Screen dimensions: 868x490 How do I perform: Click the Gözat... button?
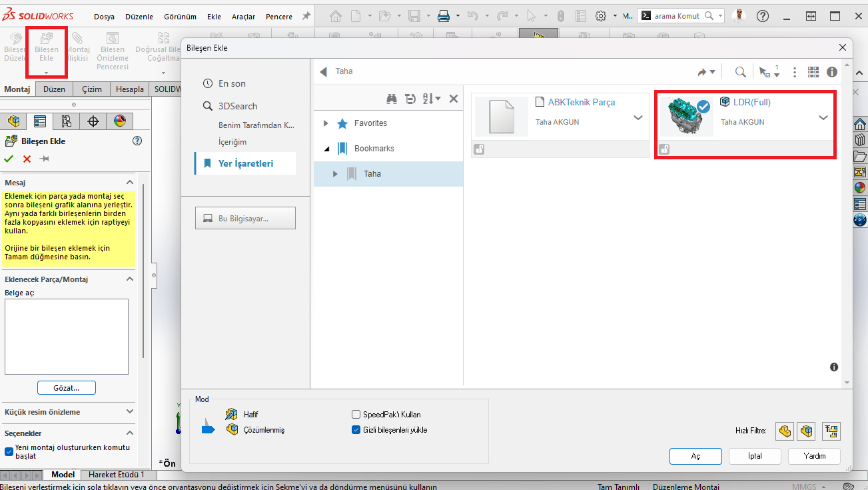click(x=67, y=387)
